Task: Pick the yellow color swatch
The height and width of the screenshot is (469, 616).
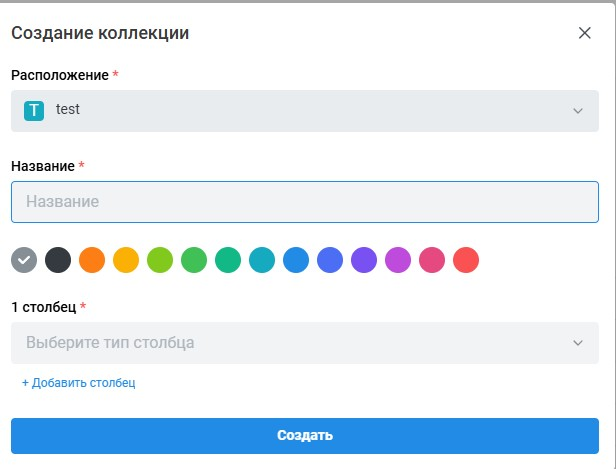Action: [126, 260]
